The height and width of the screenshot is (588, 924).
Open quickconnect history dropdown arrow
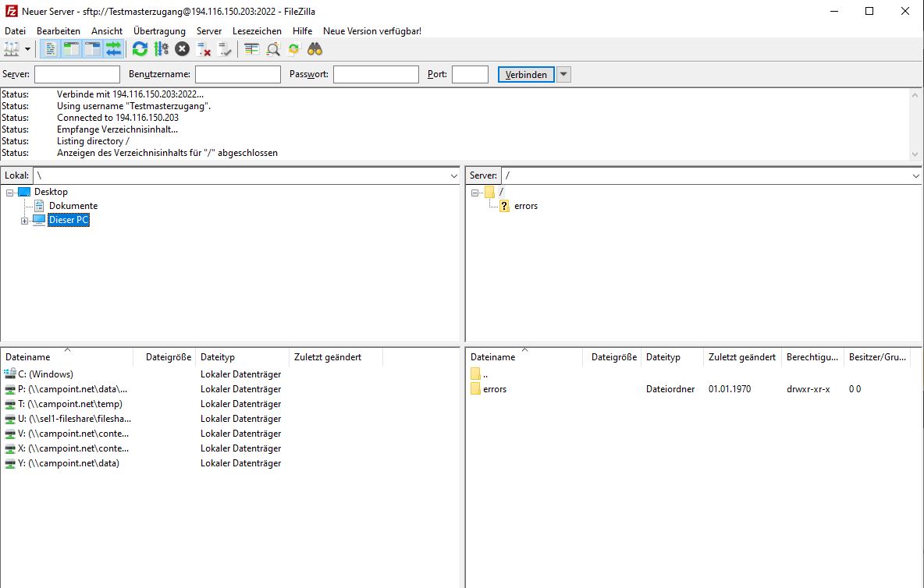pos(564,75)
